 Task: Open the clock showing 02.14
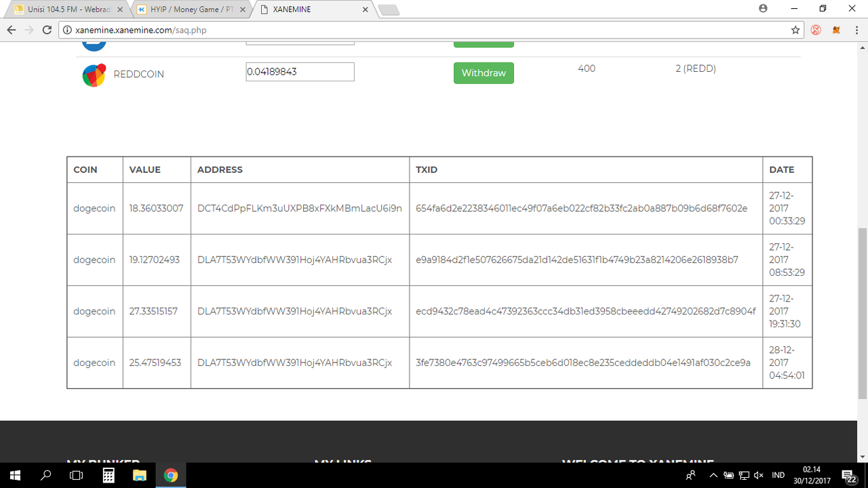pos(811,475)
